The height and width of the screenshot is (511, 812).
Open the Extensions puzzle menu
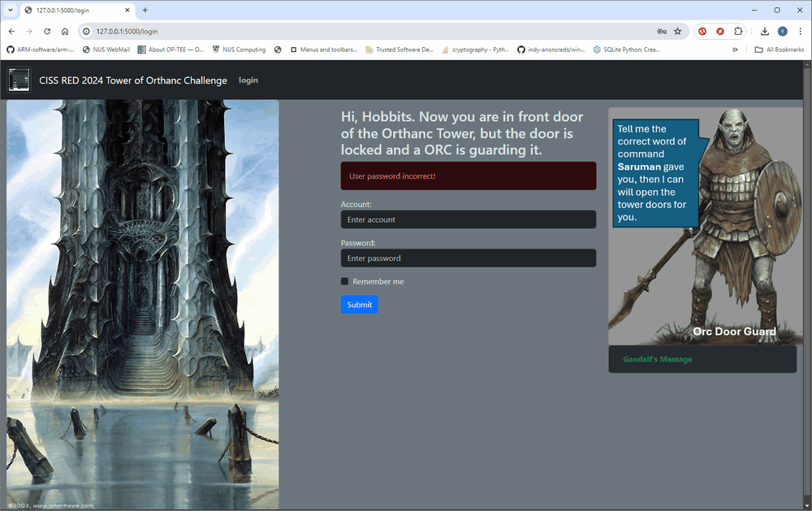(x=738, y=31)
